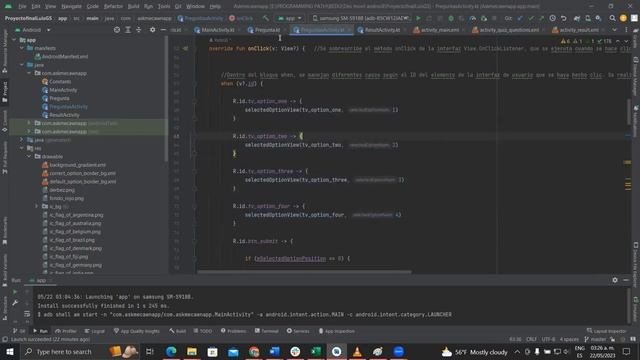Image resolution: width=640 pixels, height=360 pixels.
Task: Click the wrench icon in Run panel
Action: (15, 303)
